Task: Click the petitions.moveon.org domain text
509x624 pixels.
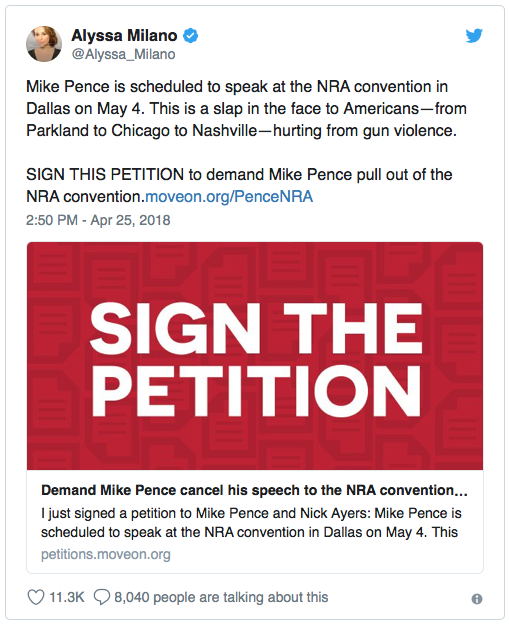Action: coord(105,554)
